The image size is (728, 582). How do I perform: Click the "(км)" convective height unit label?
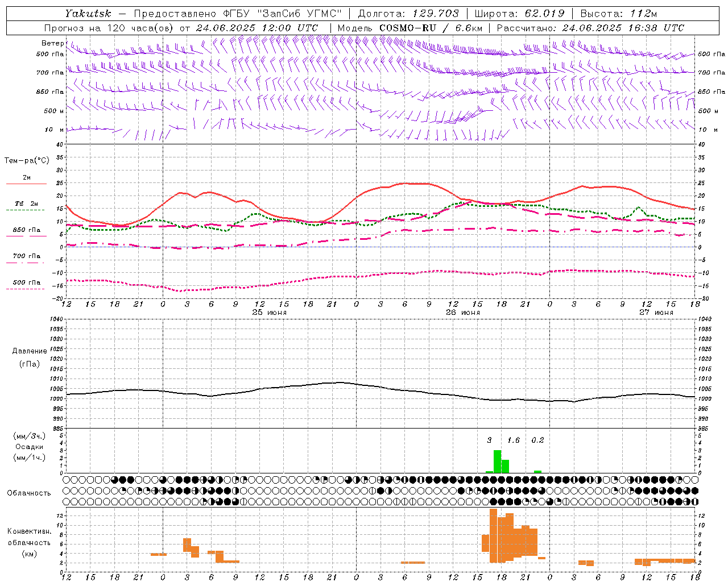[29, 554]
